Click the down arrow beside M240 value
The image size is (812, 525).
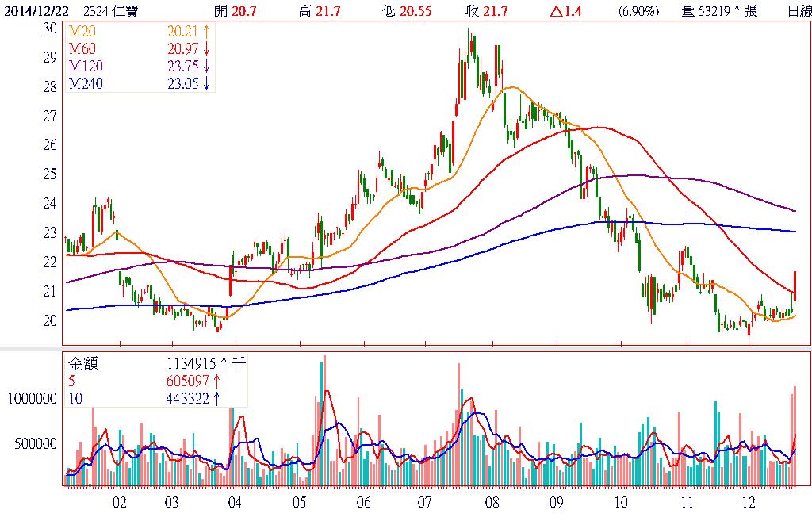206,84
